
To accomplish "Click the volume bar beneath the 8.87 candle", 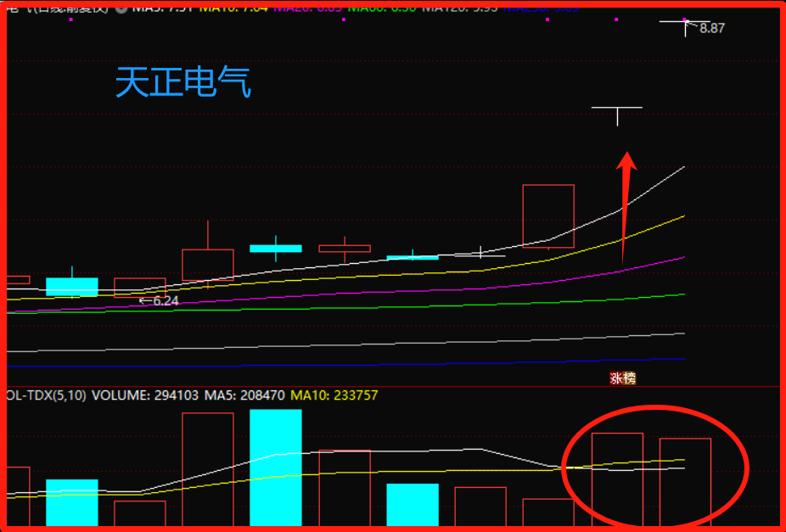I will [685, 482].
